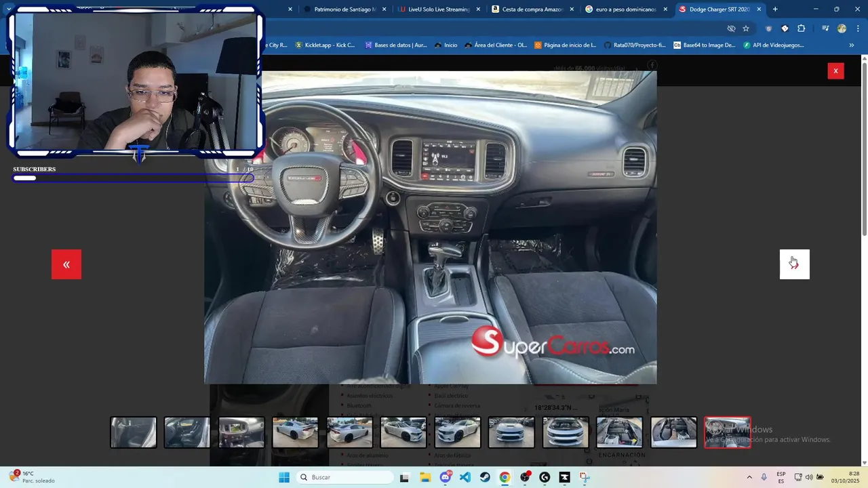Close the photo gallery with red X

click(835, 70)
